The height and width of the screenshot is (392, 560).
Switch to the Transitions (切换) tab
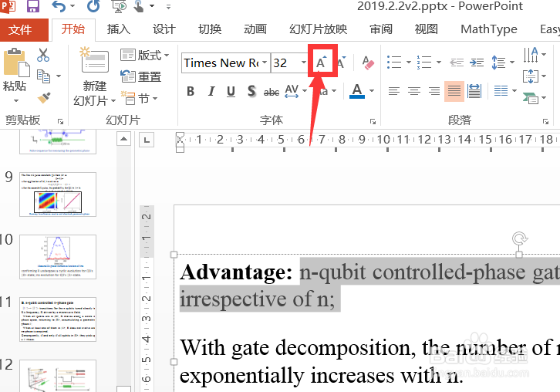(210, 29)
